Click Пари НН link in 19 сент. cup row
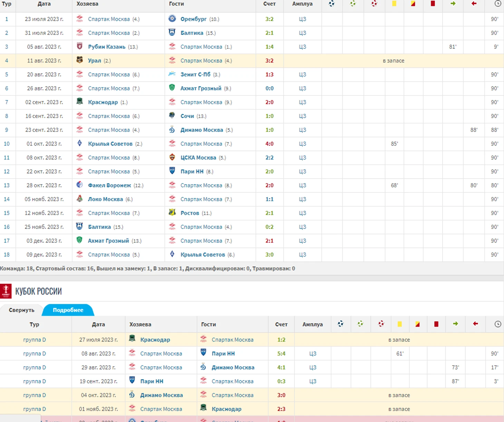The height and width of the screenshot is (422, 504). tap(152, 381)
